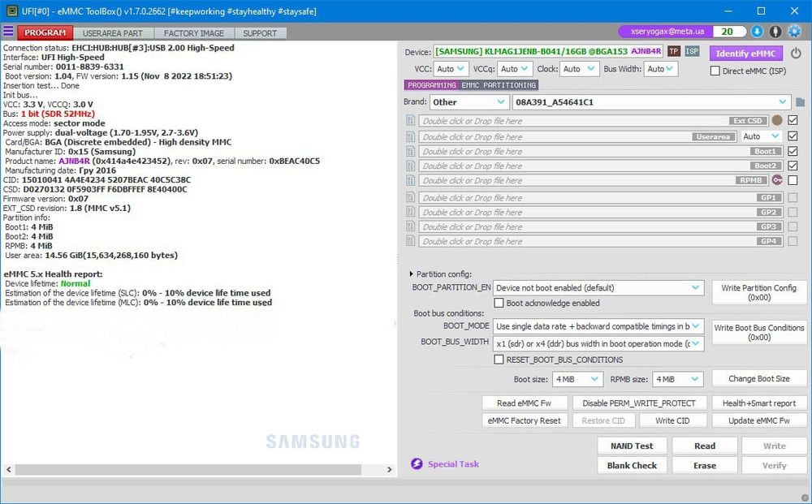Click the Write Partition Config button
The image size is (812, 504).
point(758,292)
